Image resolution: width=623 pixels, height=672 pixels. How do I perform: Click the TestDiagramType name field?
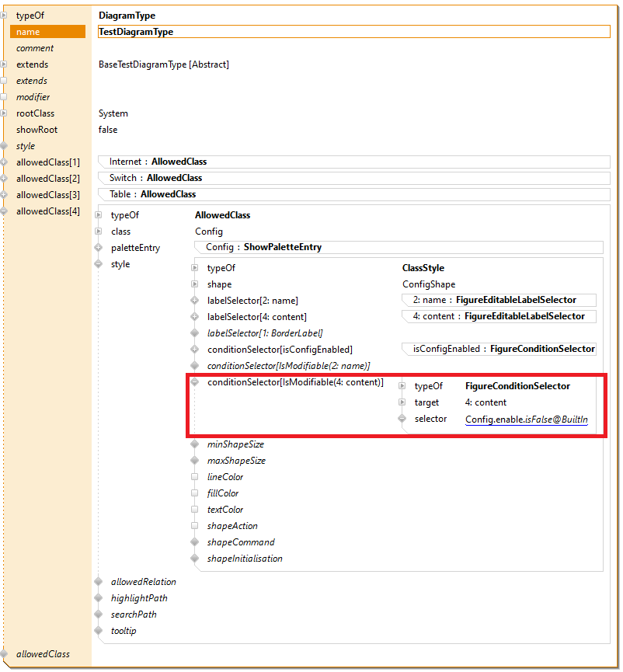coord(353,32)
